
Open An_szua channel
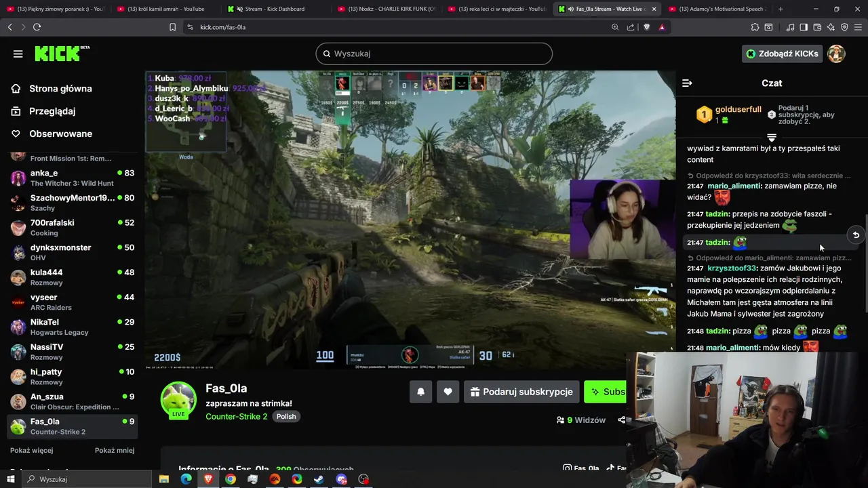[x=73, y=402]
